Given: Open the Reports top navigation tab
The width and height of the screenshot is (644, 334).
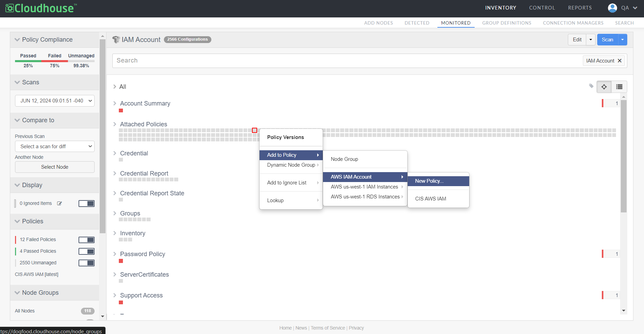Looking at the screenshot, I should [x=580, y=8].
